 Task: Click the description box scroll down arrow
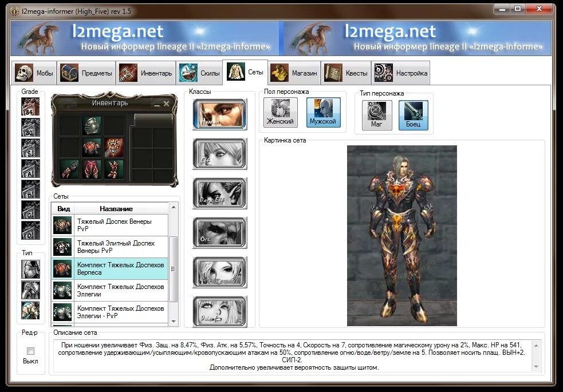[536, 367]
